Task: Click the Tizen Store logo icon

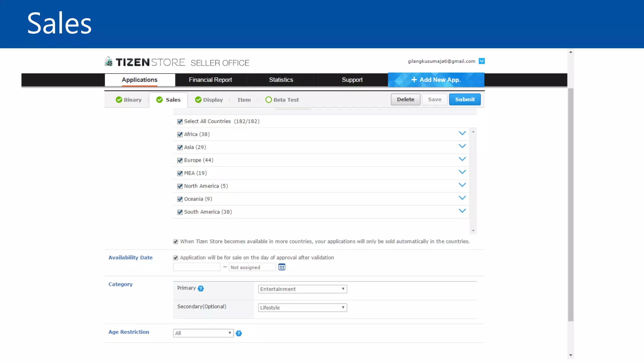Action: coord(108,62)
